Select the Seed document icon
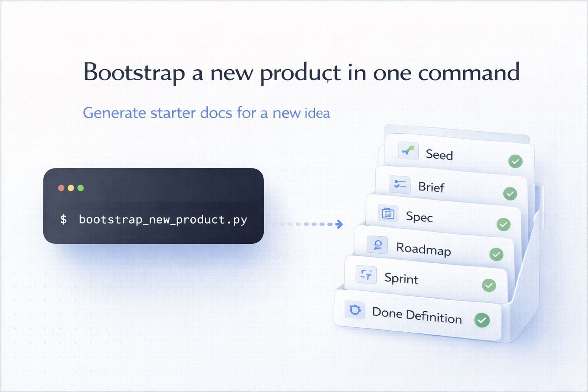Screen dimensions: 588x392 (x=408, y=151)
